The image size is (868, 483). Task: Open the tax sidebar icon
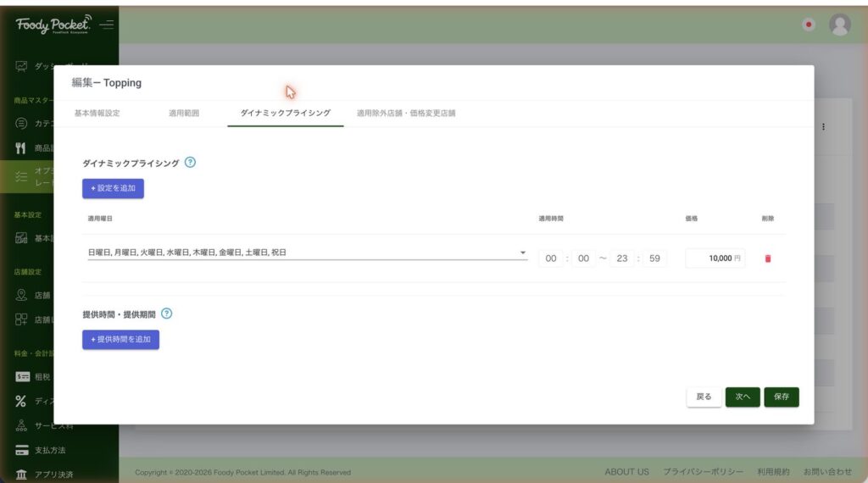tap(22, 377)
